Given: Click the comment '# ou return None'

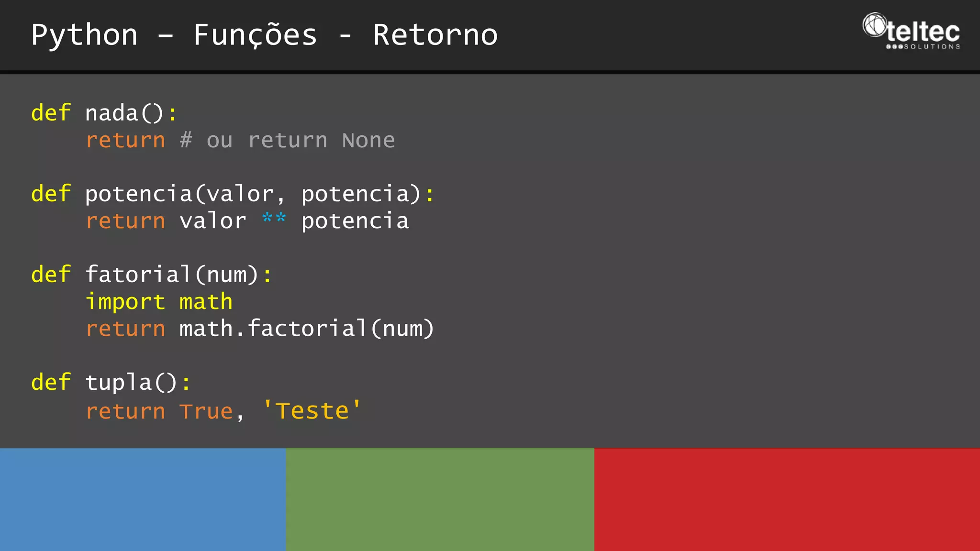Looking at the screenshot, I should click(287, 141).
